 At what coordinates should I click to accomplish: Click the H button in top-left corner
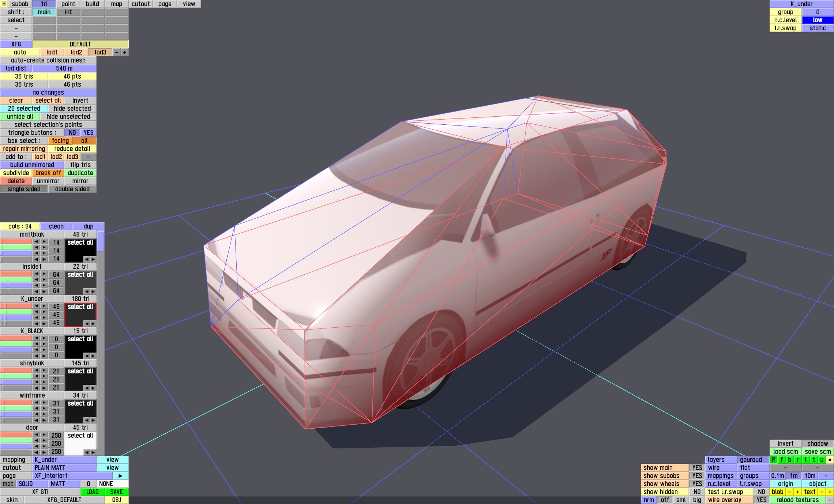tap(4, 4)
